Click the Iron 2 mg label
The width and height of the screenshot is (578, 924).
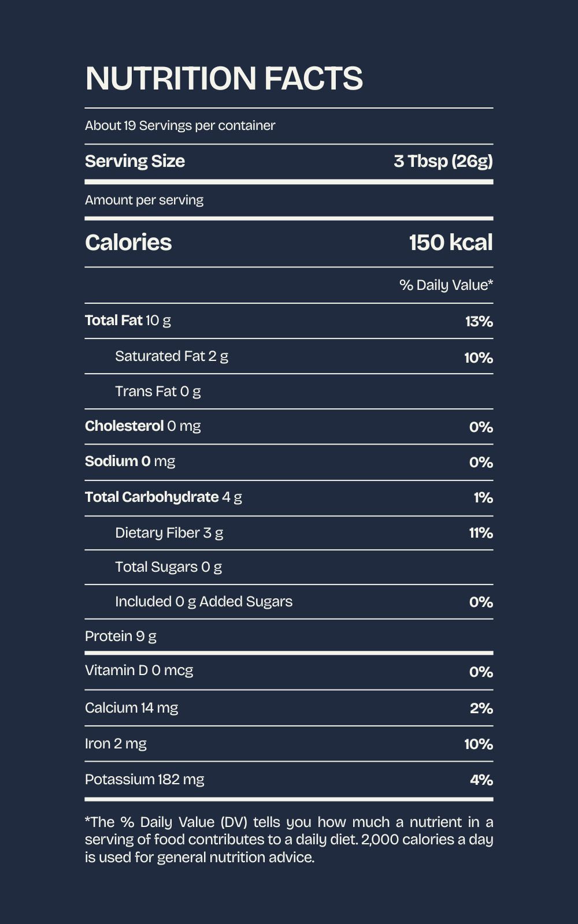116,744
